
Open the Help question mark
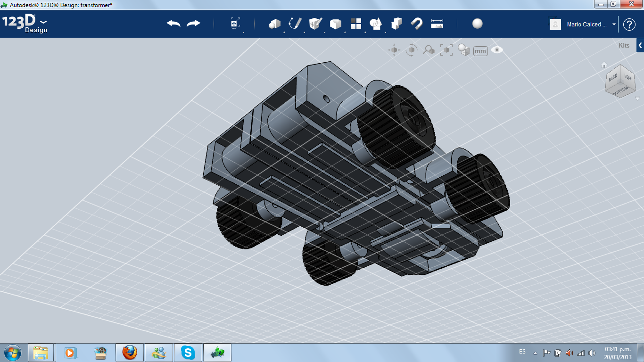click(x=629, y=25)
